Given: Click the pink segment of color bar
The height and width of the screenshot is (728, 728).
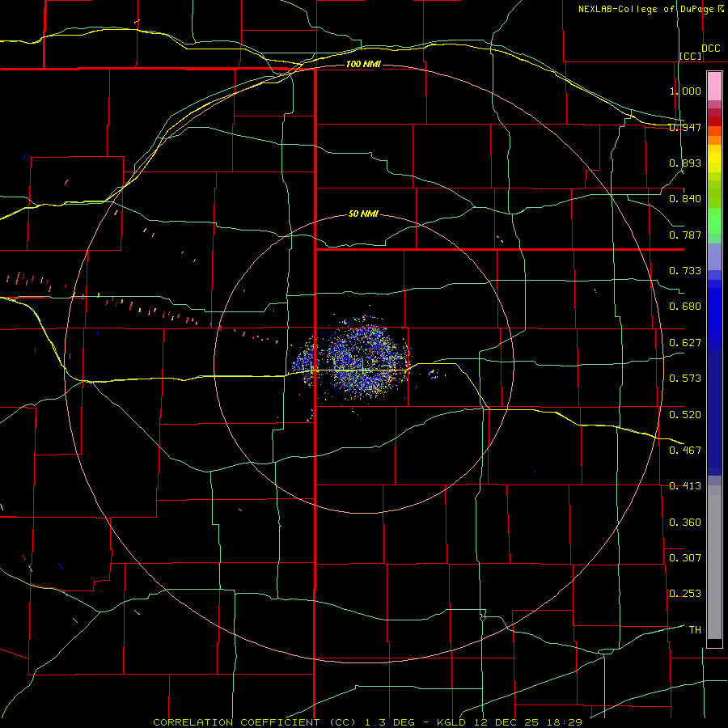Looking at the screenshot, I should (x=714, y=87).
